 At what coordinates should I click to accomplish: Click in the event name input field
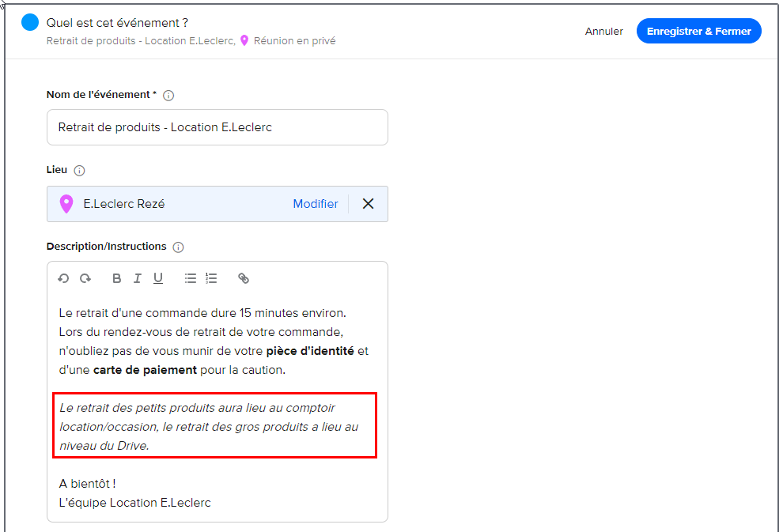(x=217, y=127)
